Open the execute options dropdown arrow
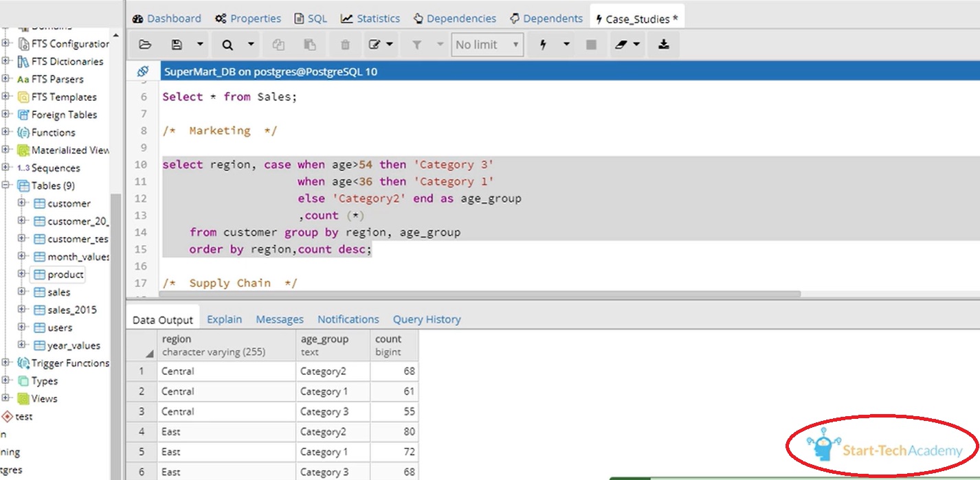The image size is (980, 480). [566, 45]
